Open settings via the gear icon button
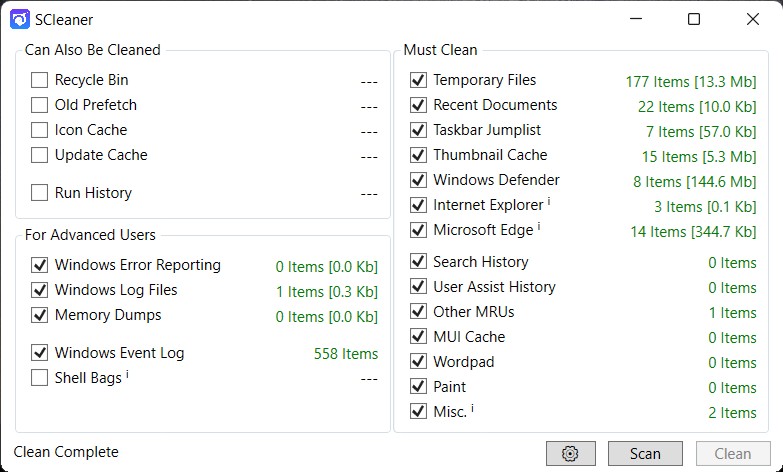Viewport: 783px width, 472px height. (570, 453)
